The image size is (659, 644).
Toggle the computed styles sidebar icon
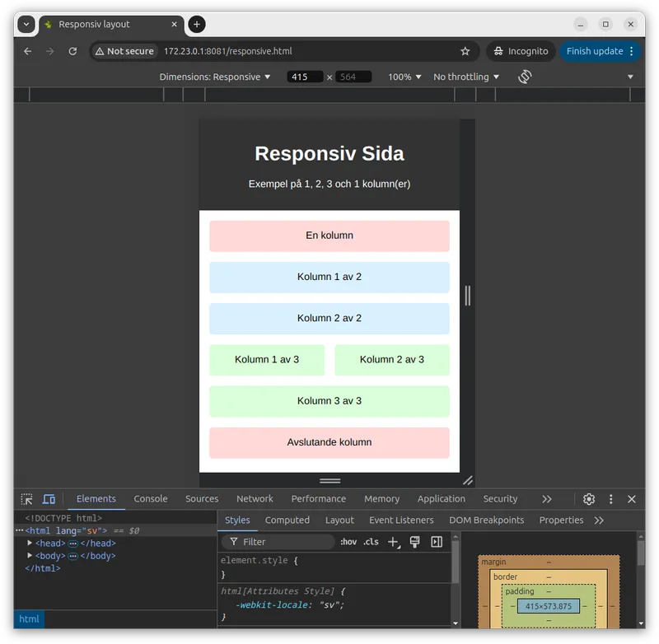437,542
